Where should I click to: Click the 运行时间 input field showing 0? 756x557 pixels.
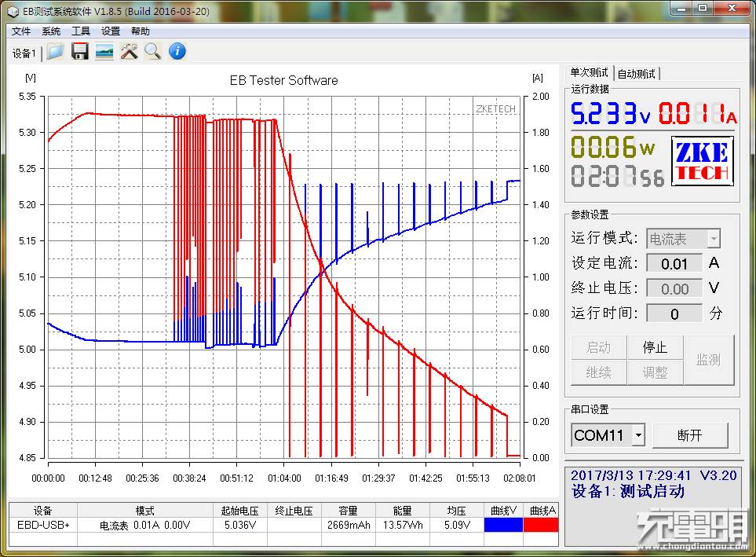(674, 313)
